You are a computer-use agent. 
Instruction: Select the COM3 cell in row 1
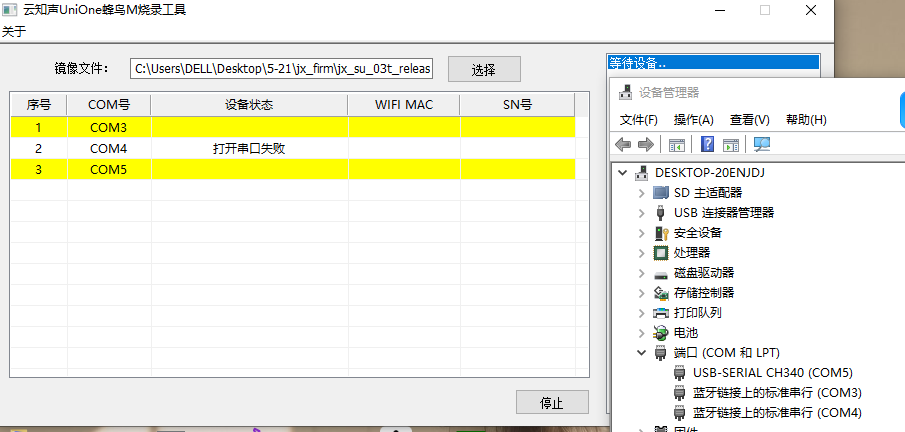tap(109, 127)
